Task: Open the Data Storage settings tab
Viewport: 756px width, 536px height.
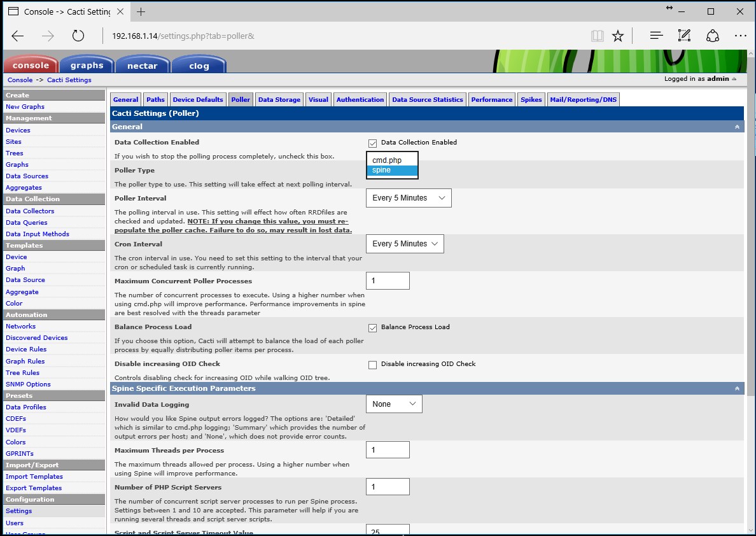Action: tap(279, 99)
